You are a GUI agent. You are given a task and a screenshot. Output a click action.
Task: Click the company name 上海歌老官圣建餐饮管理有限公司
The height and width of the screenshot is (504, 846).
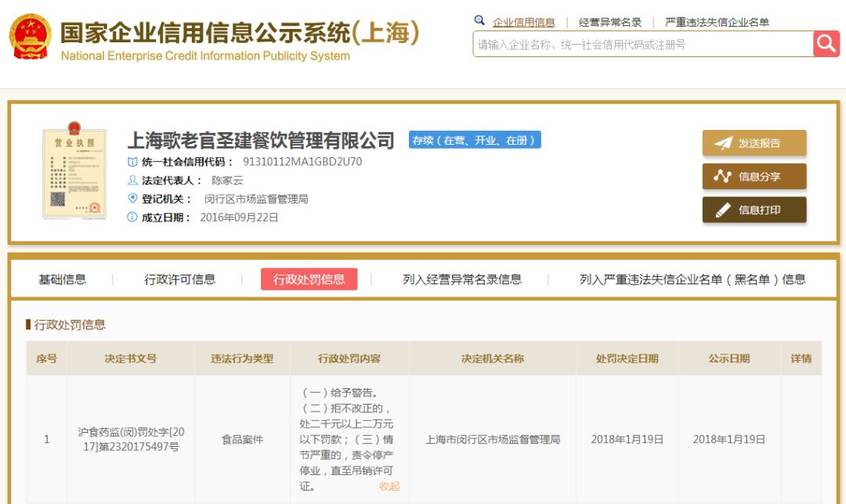[x=261, y=140]
